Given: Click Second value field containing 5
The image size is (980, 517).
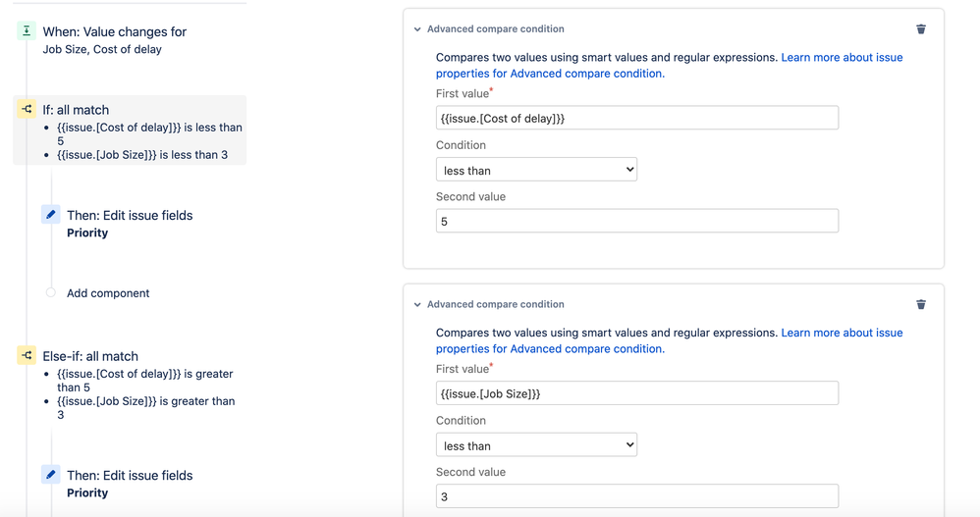Looking at the screenshot, I should pyautogui.click(x=636, y=221).
